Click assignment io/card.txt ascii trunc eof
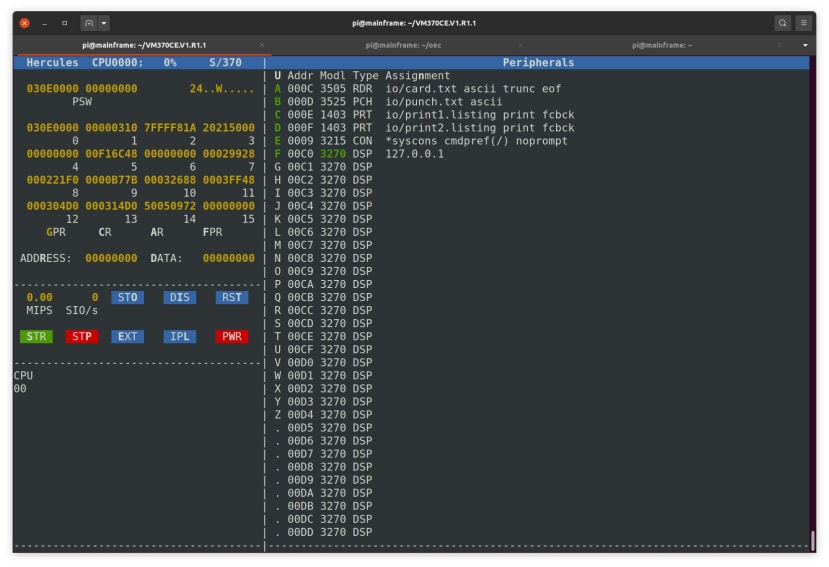 coord(473,89)
